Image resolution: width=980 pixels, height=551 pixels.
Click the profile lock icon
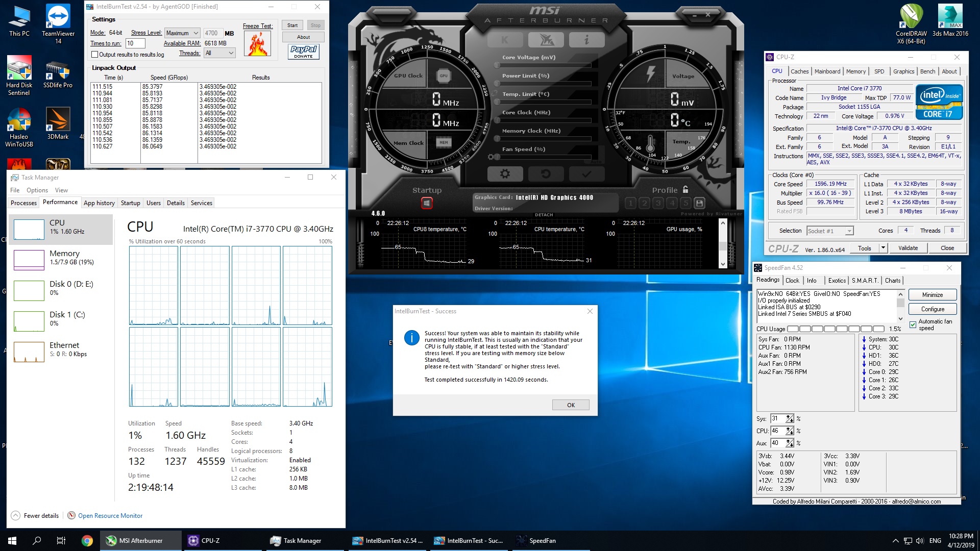(x=685, y=189)
